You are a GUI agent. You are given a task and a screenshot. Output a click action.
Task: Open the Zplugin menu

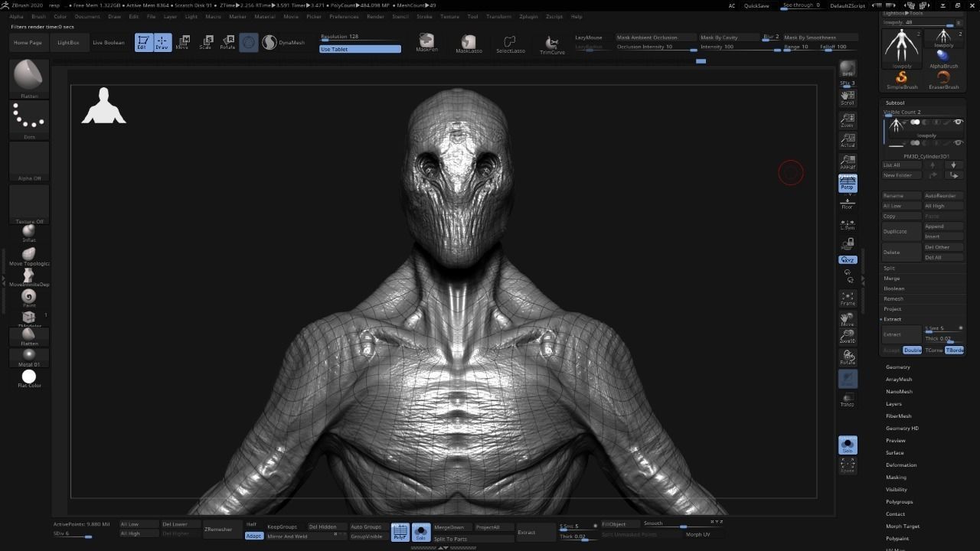point(528,16)
